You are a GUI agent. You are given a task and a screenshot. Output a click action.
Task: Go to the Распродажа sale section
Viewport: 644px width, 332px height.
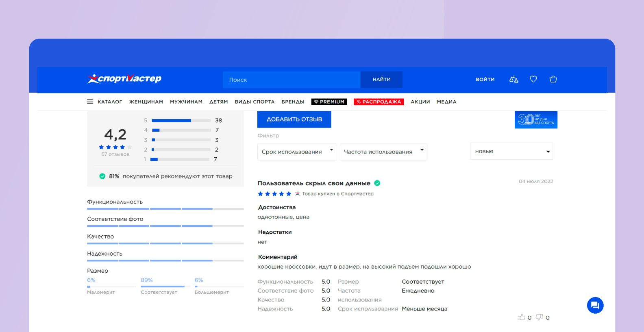[379, 102]
